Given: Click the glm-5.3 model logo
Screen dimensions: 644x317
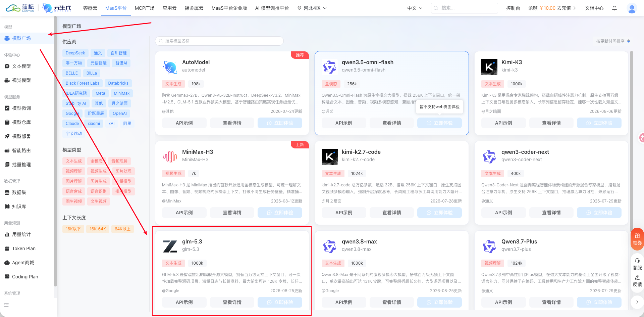Looking at the screenshot, I should [x=170, y=246].
